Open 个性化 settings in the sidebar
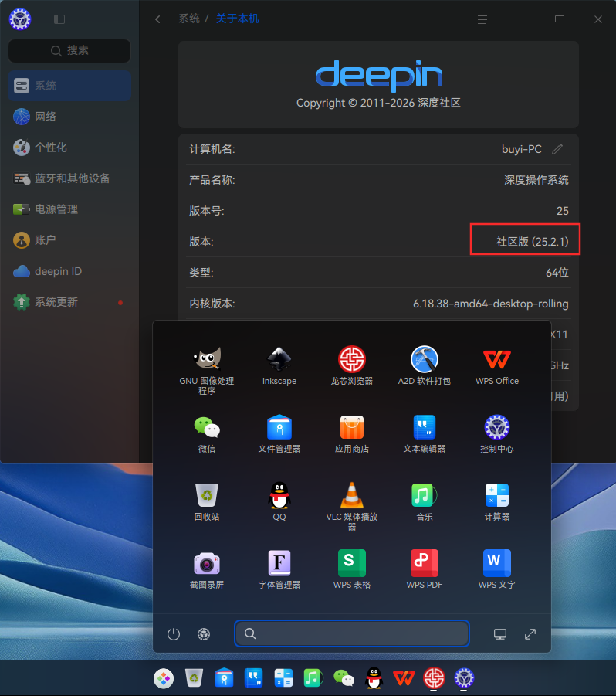This screenshot has width=616, height=696. click(x=69, y=148)
